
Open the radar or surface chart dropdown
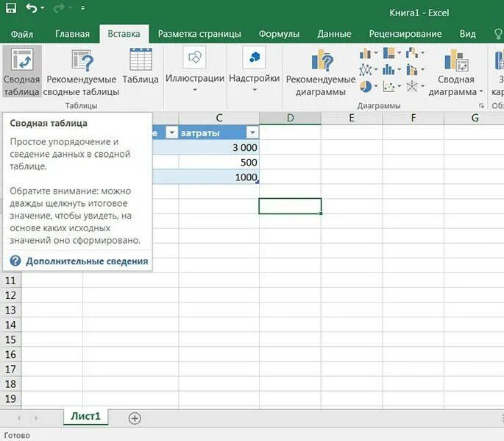pyautogui.click(x=422, y=86)
